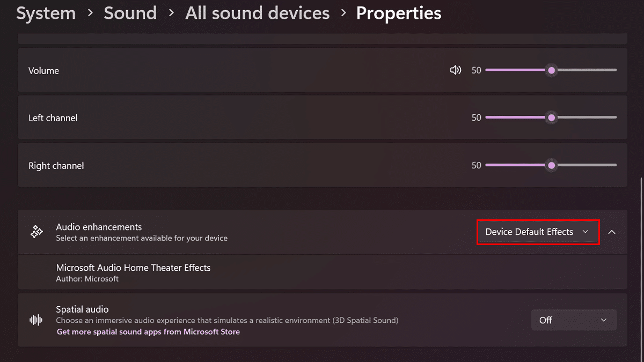Go back to the Sound settings page
This screenshot has width=644, height=362.
click(130, 13)
